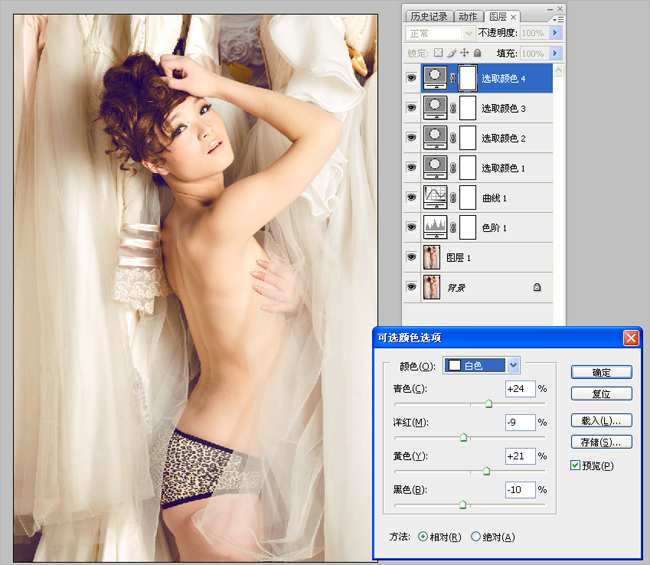Click the lock image pixels brush icon
This screenshot has width=650, height=565.
452,53
